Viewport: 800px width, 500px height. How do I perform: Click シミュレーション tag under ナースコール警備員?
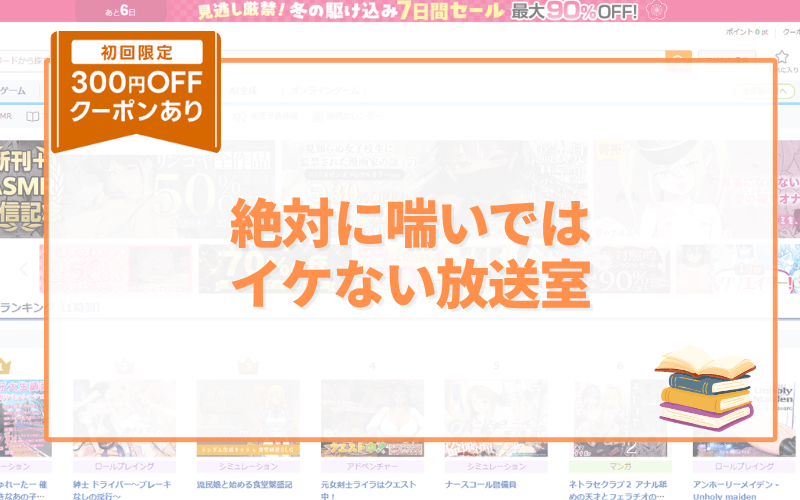(496, 466)
